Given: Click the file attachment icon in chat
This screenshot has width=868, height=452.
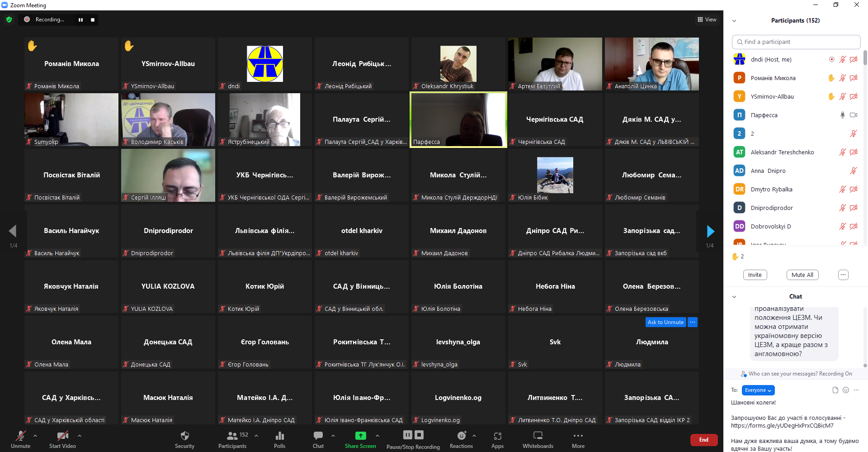Looking at the screenshot, I should pyautogui.click(x=835, y=390).
